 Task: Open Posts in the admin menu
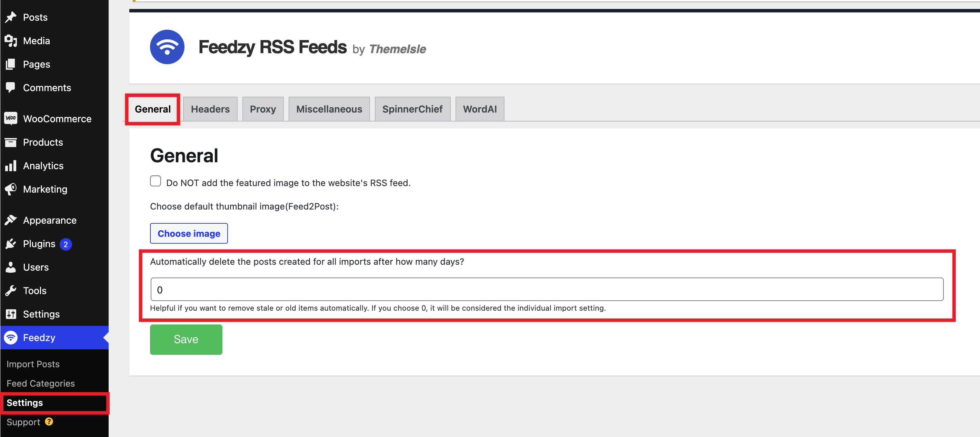coord(35,17)
